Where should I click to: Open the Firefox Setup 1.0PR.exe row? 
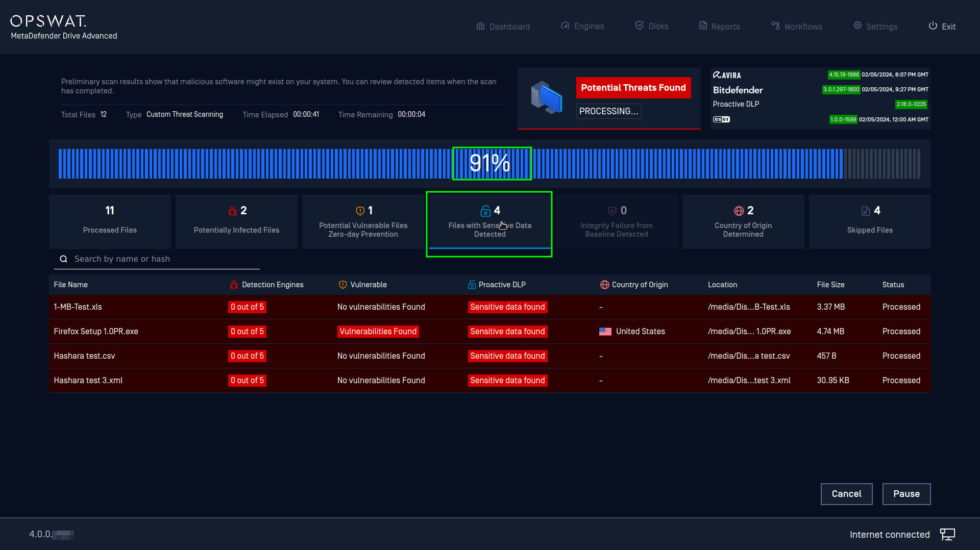(489, 332)
